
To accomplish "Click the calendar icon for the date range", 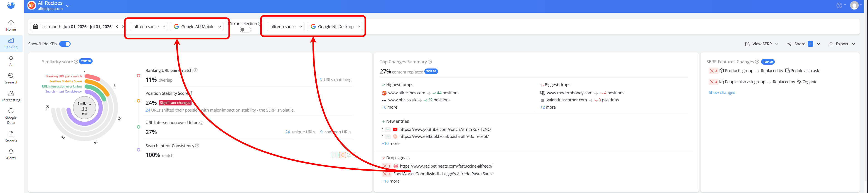I will pyautogui.click(x=35, y=27).
